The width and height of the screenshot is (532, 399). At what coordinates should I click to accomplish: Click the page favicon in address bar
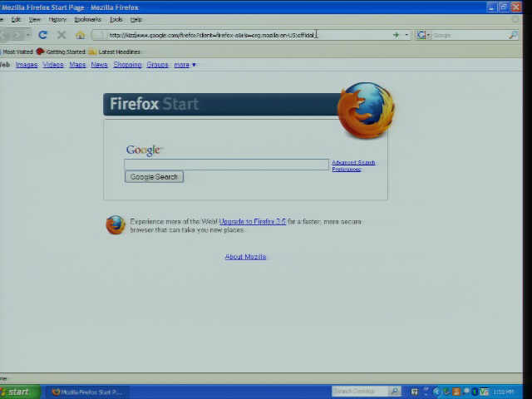pyautogui.click(x=99, y=35)
